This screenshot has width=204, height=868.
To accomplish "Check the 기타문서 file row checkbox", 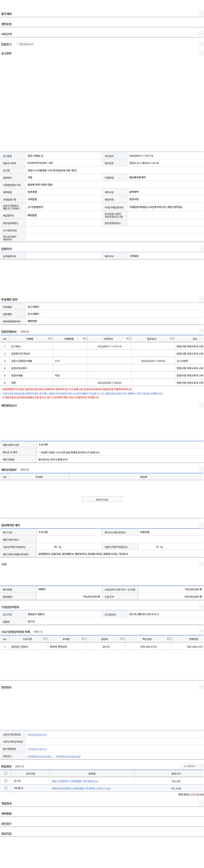I will coord(6,788).
